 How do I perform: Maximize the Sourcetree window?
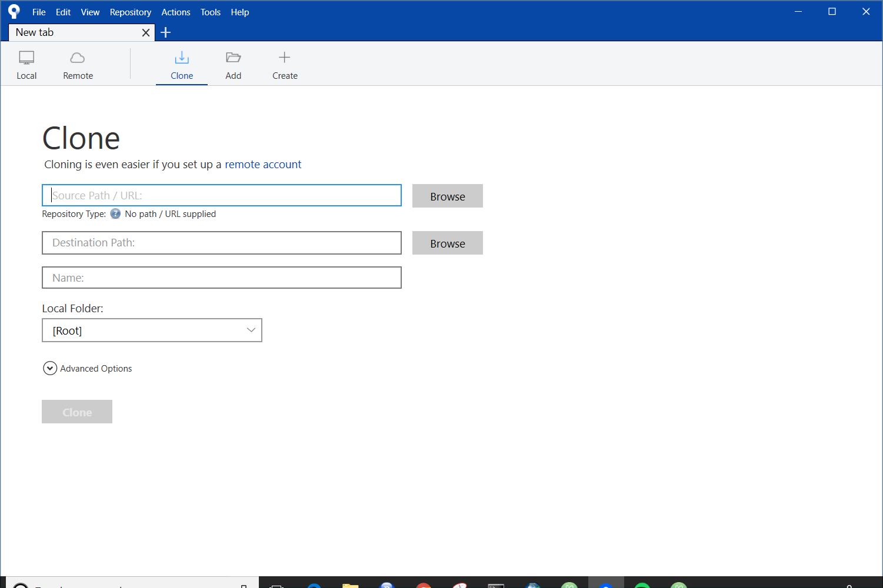(x=832, y=11)
